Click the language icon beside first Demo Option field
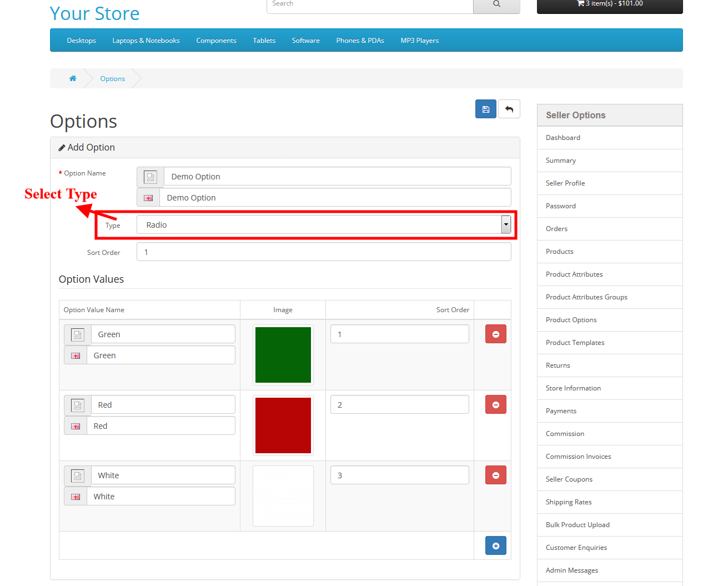 (150, 177)
